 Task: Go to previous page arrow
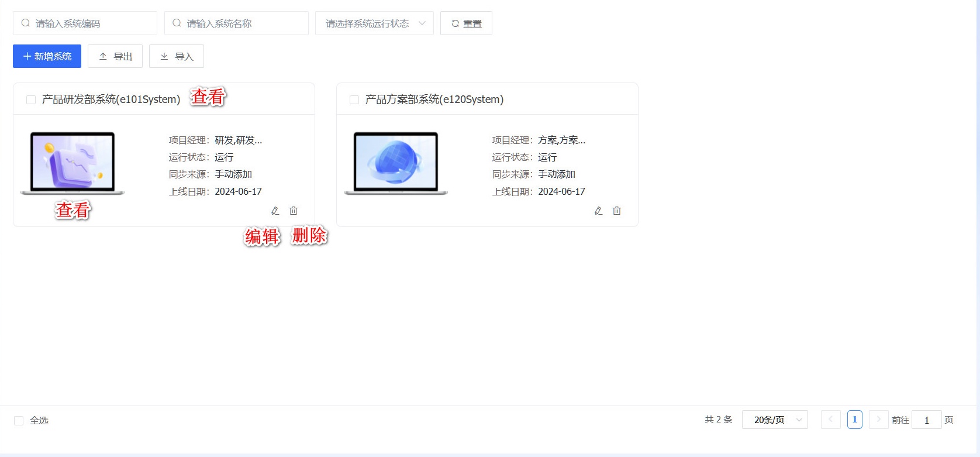coord(830,420)
